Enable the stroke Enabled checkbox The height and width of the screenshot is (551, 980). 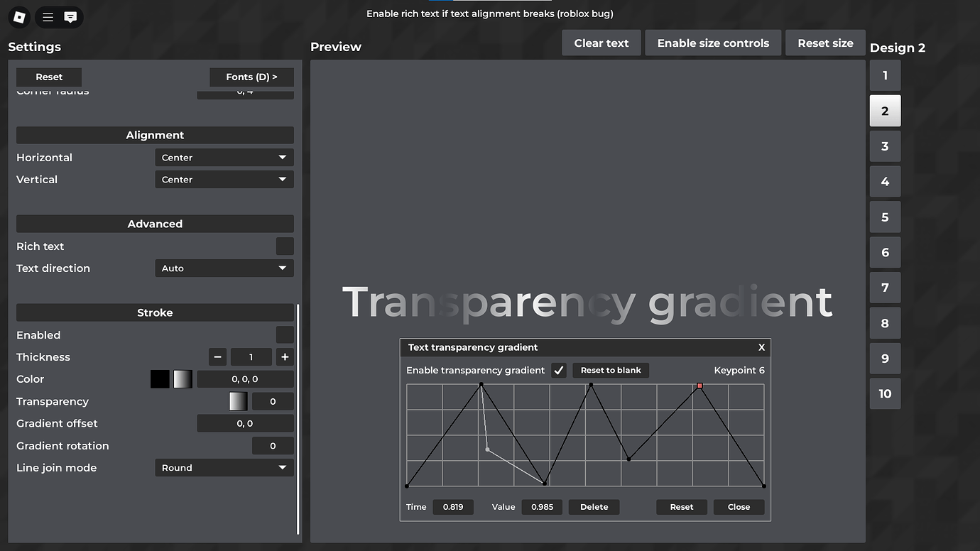click(285, 334)
